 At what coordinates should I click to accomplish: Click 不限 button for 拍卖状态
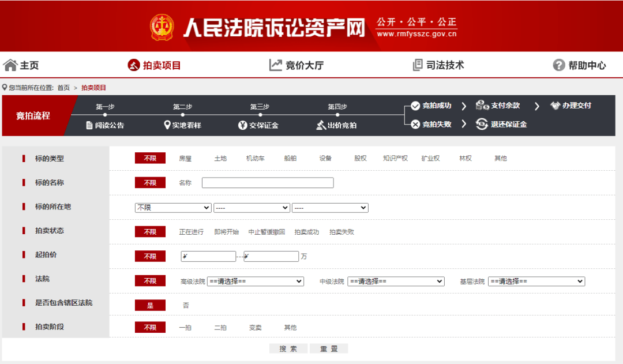(x=150, y=232)
